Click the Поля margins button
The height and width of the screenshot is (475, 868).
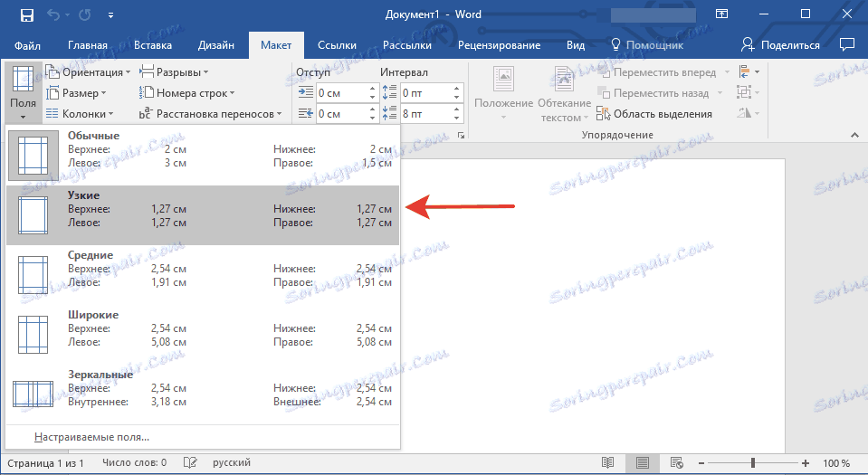[x=23, y=92]
